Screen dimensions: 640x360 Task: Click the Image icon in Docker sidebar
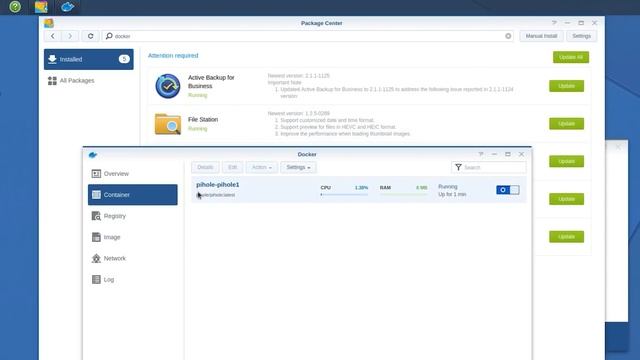point(96,237)
